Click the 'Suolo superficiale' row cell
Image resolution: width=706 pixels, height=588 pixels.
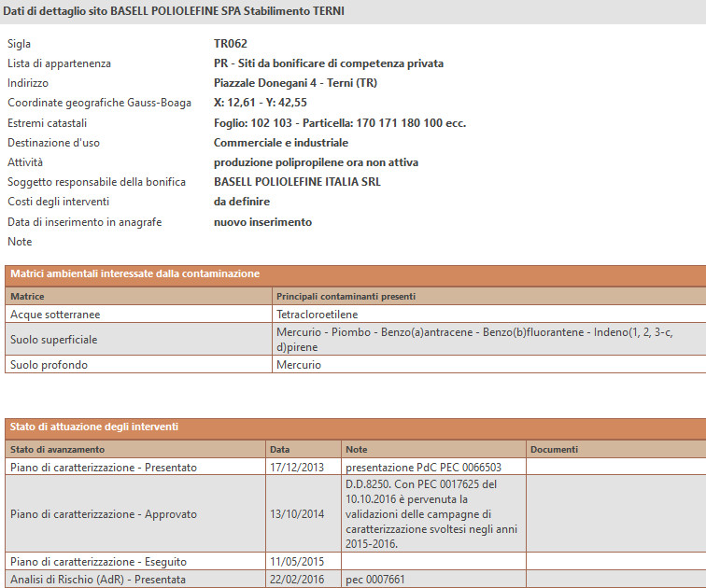[x=138, y=339]
